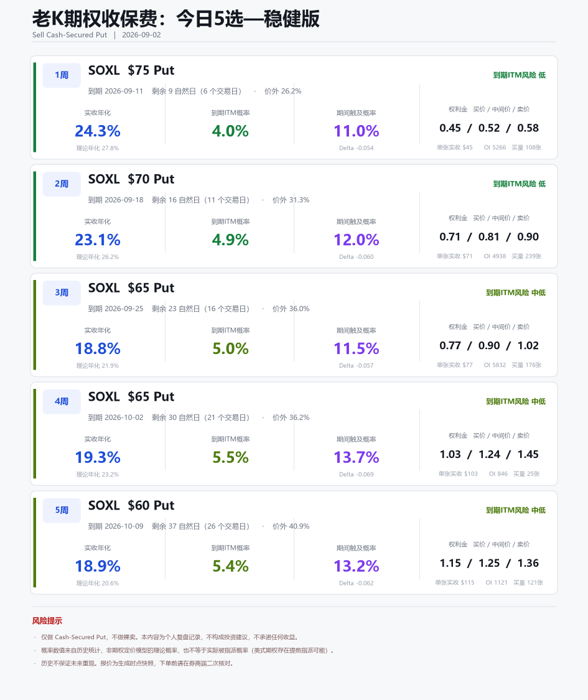588x700 pixels.
Task: Select the SOXL $75 Put title
Action: coord(131,70)
